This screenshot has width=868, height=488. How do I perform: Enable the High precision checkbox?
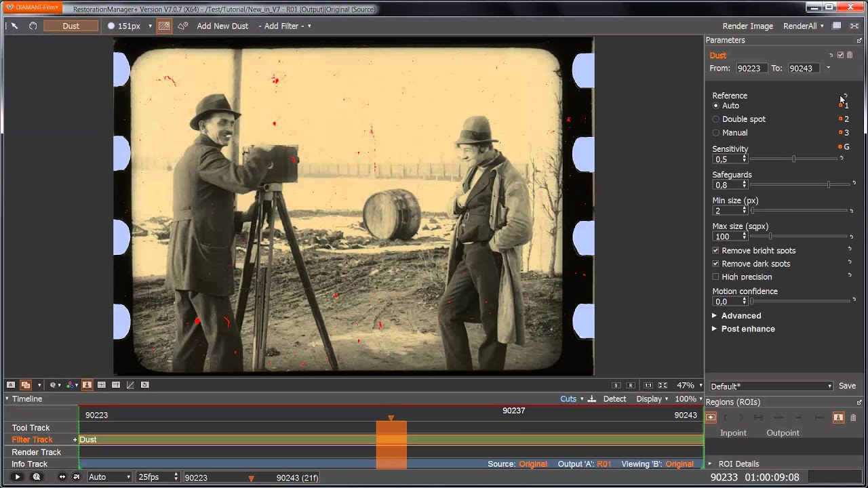[x=715, y=277]
